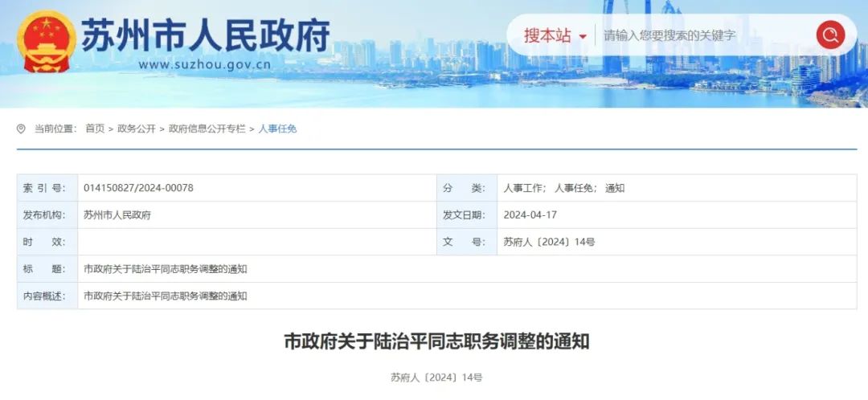Open 人事任免 breadcrumb link
Image resolution: width=868 pixels, height=400 pixels.
click(x=277, y=129)
